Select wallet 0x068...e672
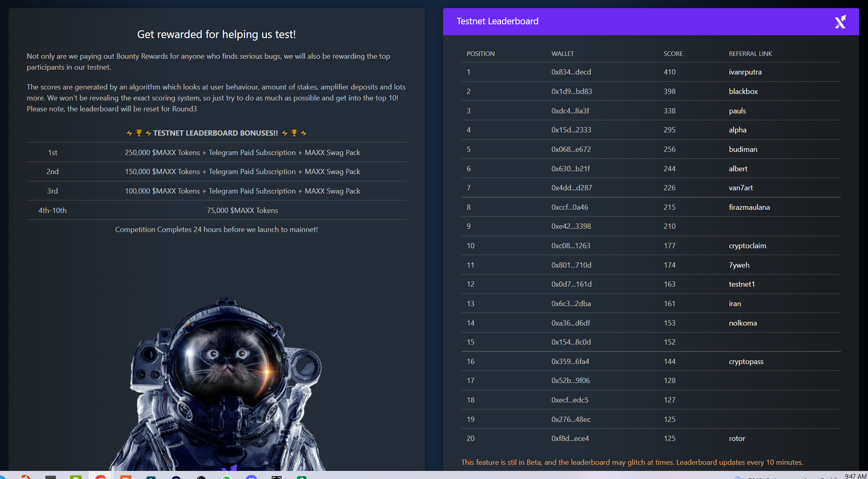 [x=571, y=149]
